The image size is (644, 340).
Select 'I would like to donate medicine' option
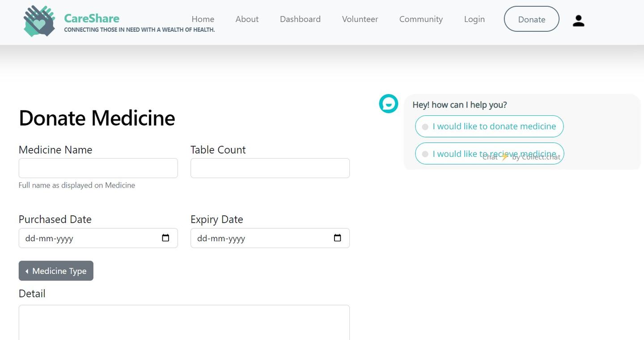click(x=489, y=126)
